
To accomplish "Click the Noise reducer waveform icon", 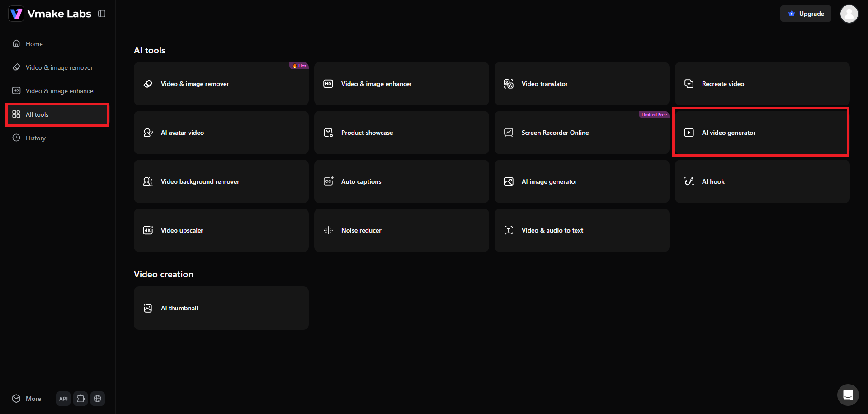I will pos(328,230).
